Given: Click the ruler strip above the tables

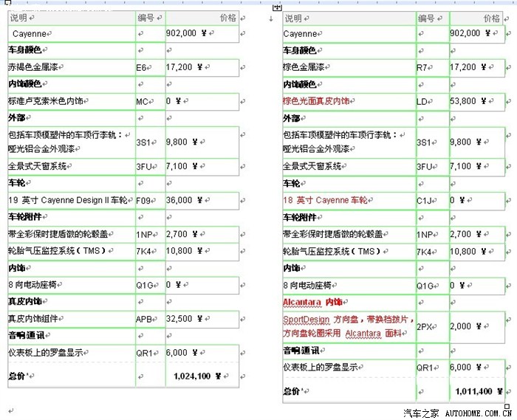Looking at the screenshot, I should pyautogui.click(x=258, y=2).
